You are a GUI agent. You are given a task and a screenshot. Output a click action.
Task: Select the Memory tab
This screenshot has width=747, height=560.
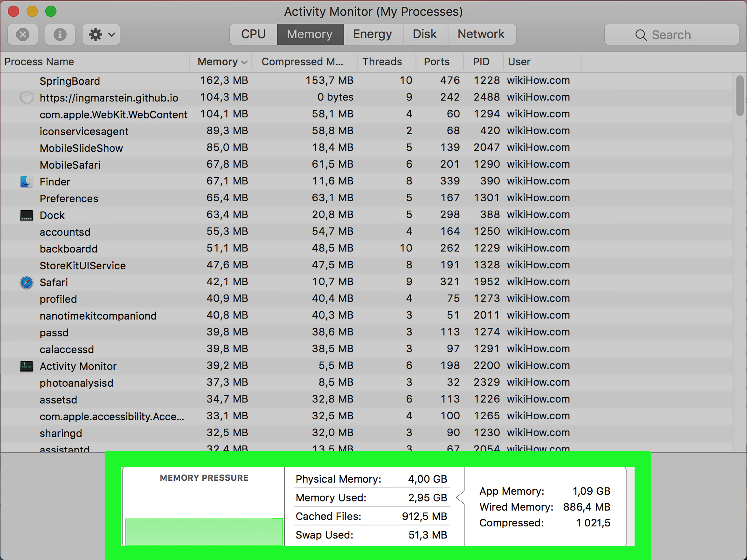tap(310, 34)
